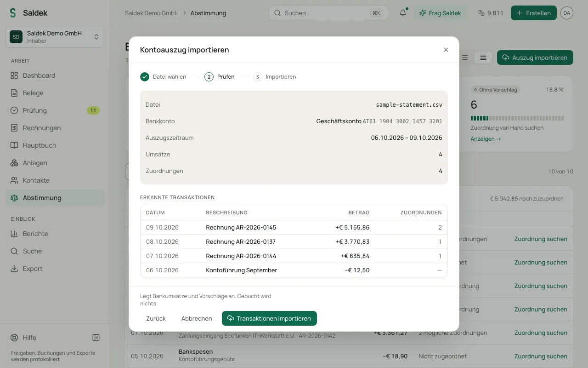Select the Importieren step indicator

pos(275,77)
